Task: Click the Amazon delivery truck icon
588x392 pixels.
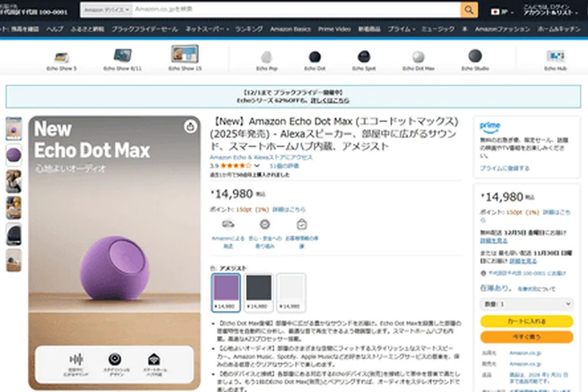Action: (228, 224)
